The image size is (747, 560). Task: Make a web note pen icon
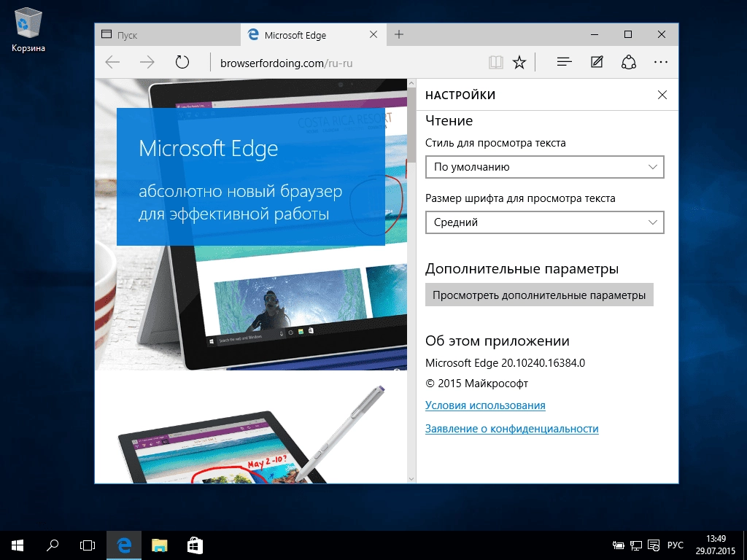pos(597,62)
